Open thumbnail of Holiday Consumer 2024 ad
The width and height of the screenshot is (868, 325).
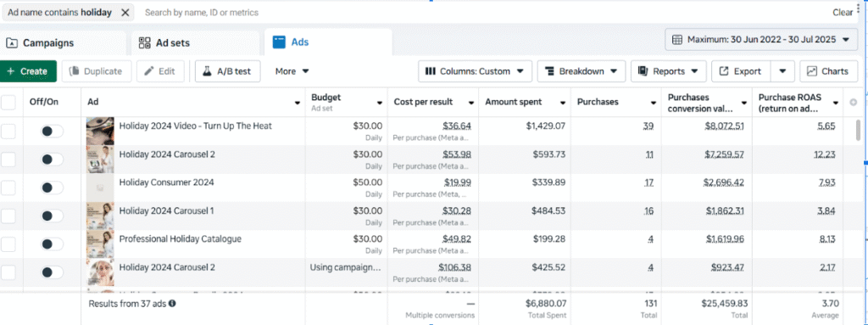point(100,188)
